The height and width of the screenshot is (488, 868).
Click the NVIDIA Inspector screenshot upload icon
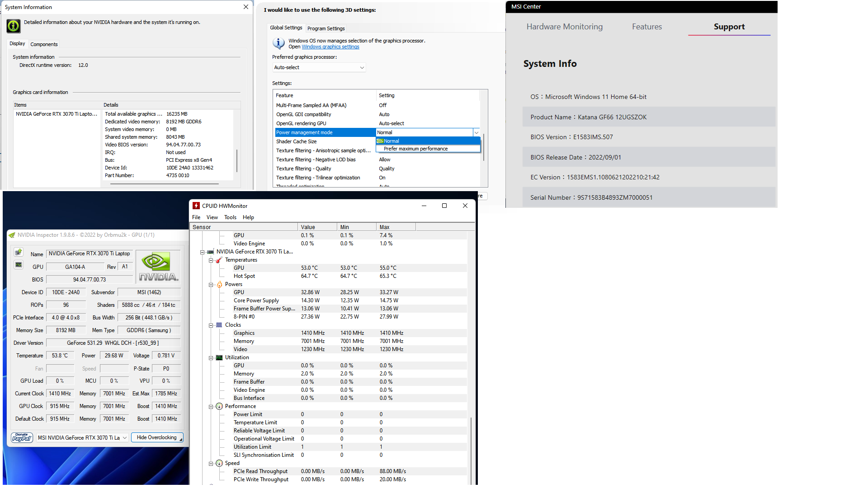pyautogui.click(x=19, y=252)
